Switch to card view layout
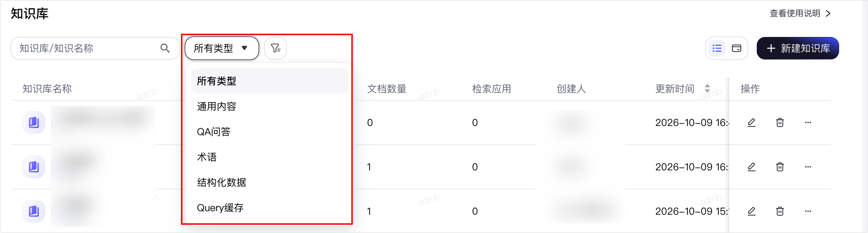This screenshot has width=868, height=233. (737, 48)
